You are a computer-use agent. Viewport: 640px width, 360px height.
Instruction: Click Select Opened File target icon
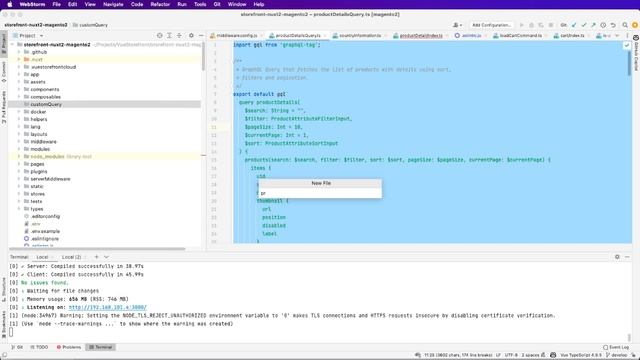(x=160, y=36)
